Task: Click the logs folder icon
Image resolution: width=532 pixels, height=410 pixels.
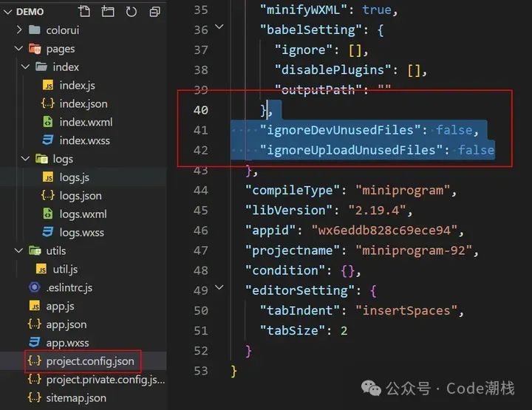Action: pyautogui.click(x=41, y=158)
